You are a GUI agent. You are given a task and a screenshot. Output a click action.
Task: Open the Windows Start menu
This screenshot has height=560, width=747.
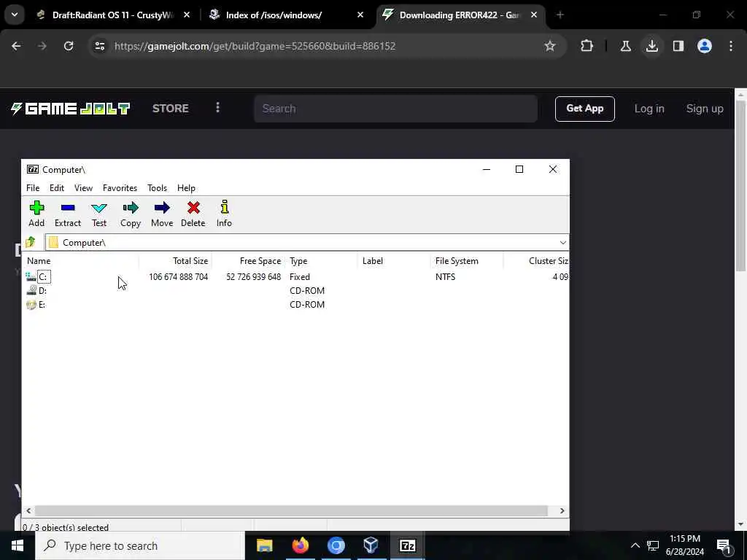(18, 545)
